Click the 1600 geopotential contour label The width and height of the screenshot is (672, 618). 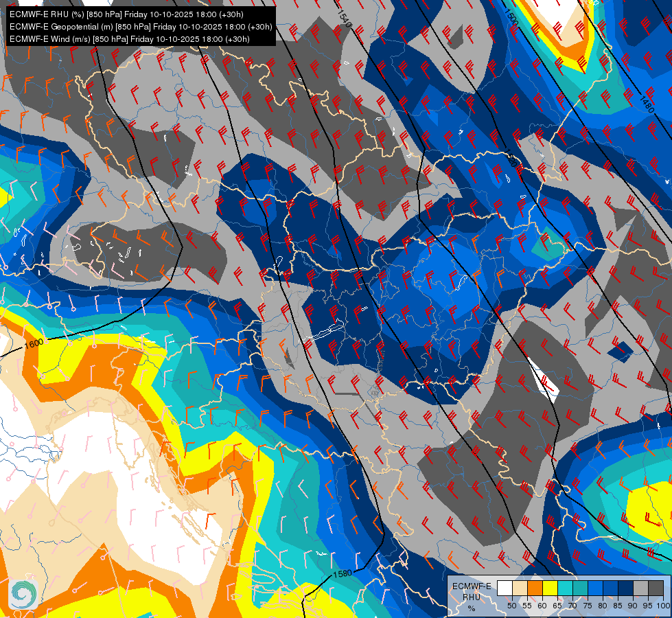[x=34, y=343]
